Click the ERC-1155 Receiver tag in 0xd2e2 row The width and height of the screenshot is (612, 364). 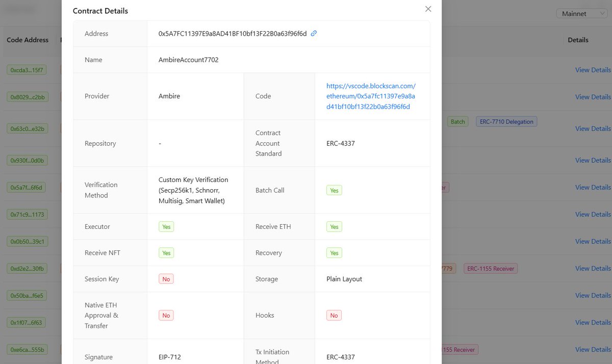pyautogui.click(x=491, y=268)
